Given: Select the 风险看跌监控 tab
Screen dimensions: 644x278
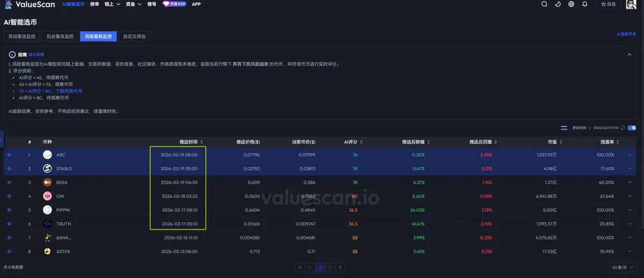Looking at the screenshot, I should point(98,36).
